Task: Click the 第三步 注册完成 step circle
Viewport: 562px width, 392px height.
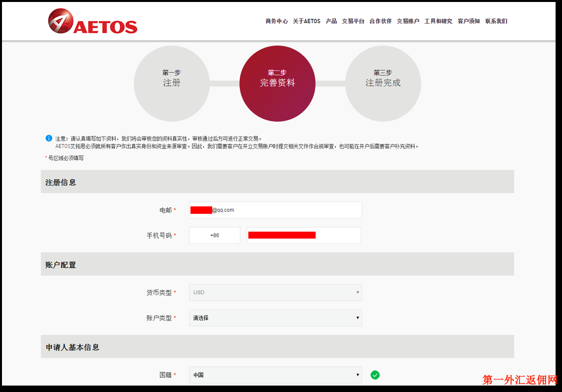Action: coord(383,84)
